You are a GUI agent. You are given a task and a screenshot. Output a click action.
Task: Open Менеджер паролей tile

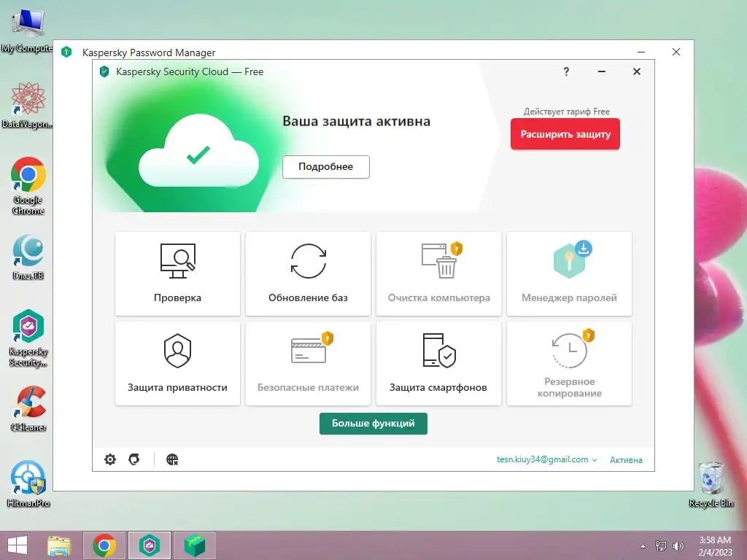click(x=569, y=273)
